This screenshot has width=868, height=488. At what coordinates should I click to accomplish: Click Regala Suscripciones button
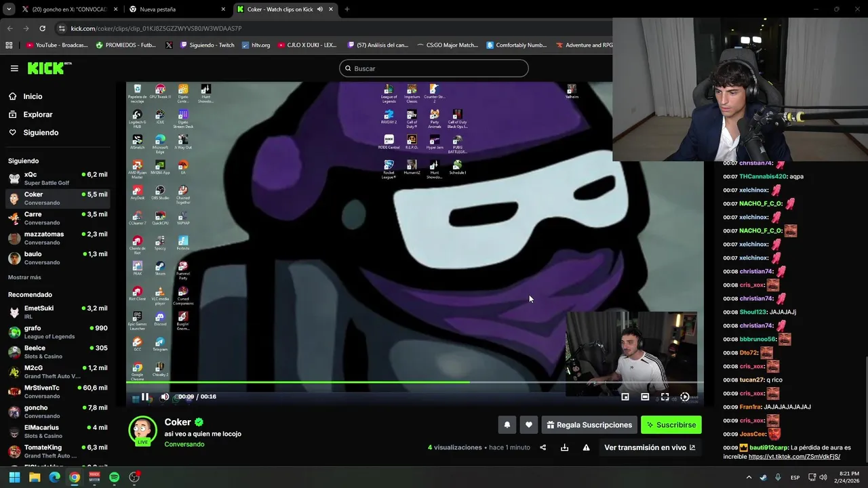click(x=589, y=425)
